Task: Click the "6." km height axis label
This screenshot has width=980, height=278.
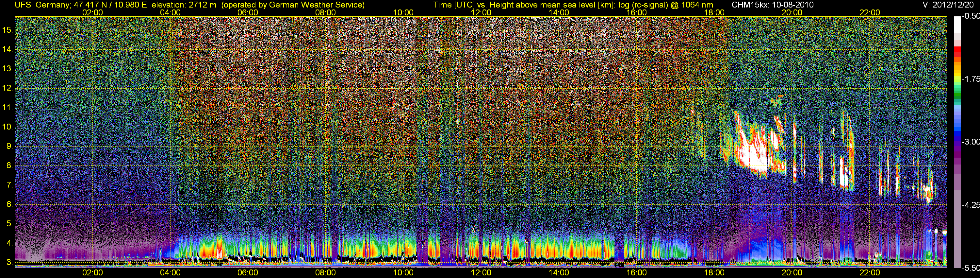Action: [9, 204]
